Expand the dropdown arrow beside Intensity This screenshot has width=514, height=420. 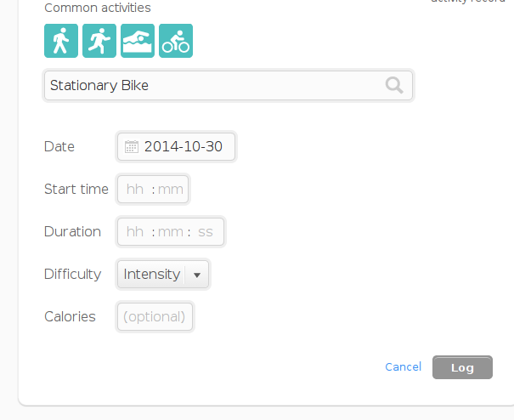(197, 275)
